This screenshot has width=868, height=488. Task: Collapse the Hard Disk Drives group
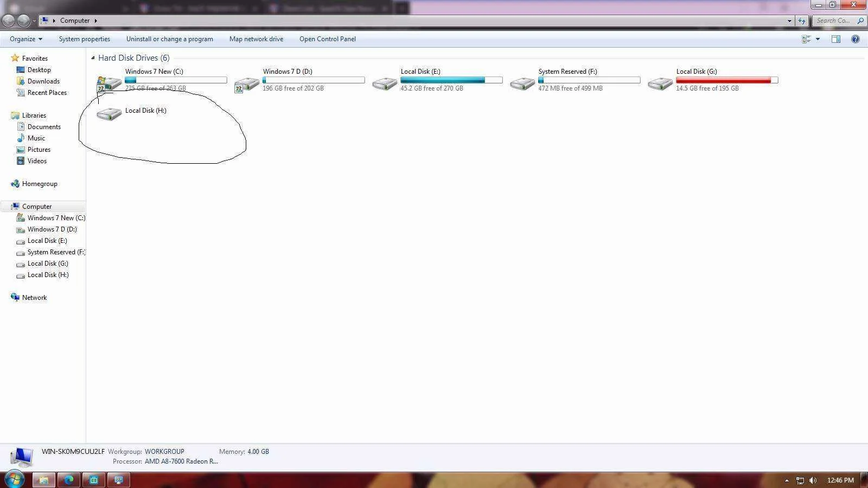click(x=93, y=58)
